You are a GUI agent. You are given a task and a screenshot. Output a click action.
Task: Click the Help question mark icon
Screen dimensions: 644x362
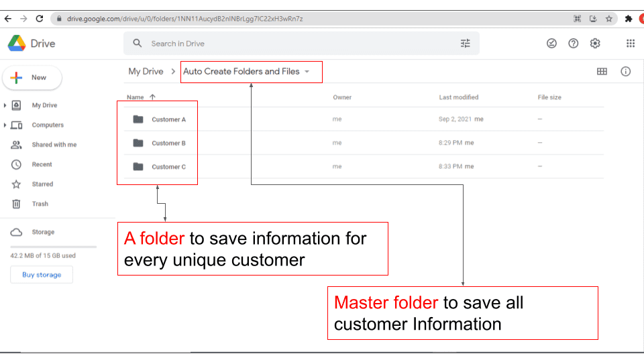(574, 44)
